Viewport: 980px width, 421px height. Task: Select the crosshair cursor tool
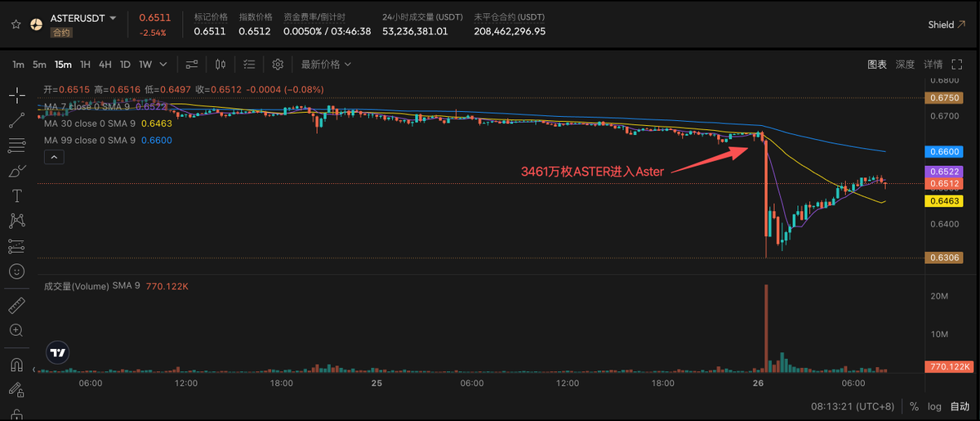point(16,96)
